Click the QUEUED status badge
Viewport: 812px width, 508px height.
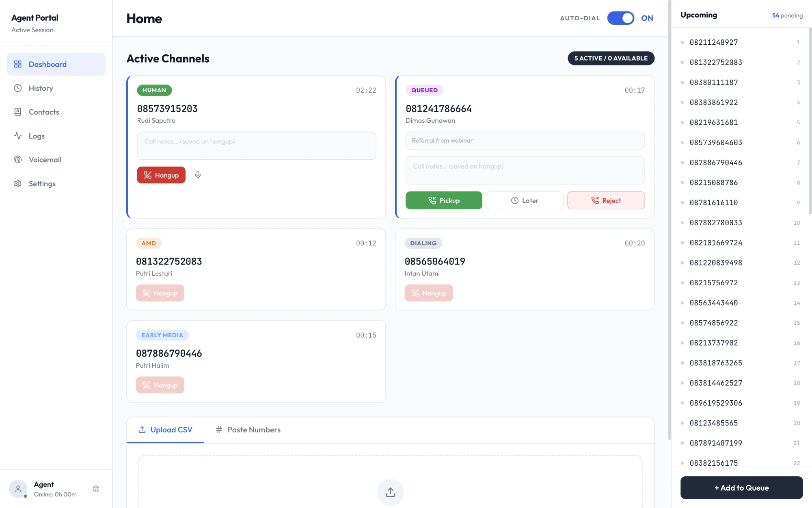[424, 90]
